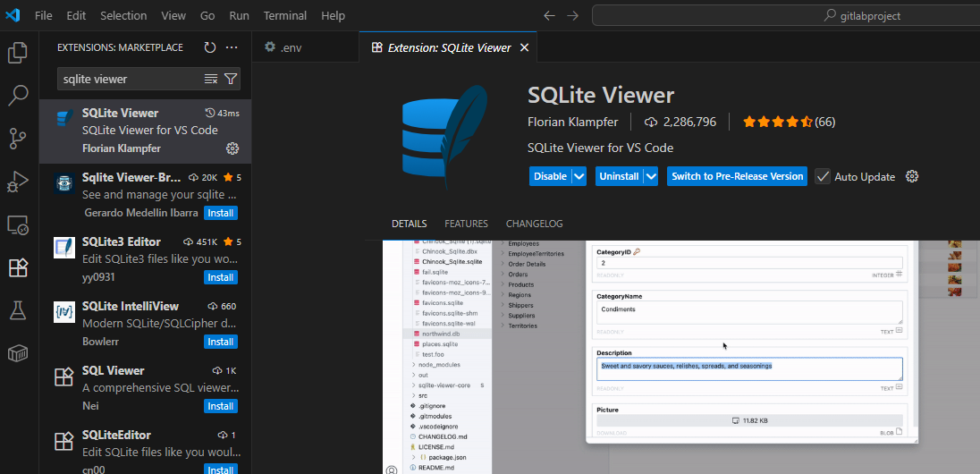Open the Help menu

pyautogui.click(x=334, y=15)
